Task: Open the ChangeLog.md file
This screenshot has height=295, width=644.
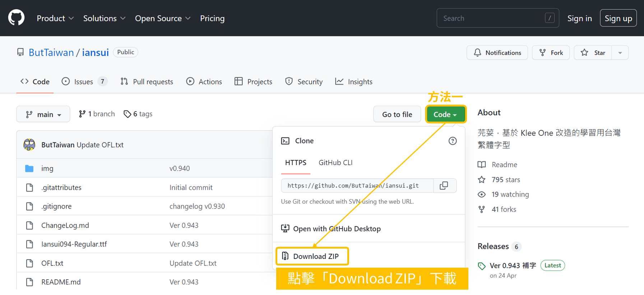Action: coord(65,225)
